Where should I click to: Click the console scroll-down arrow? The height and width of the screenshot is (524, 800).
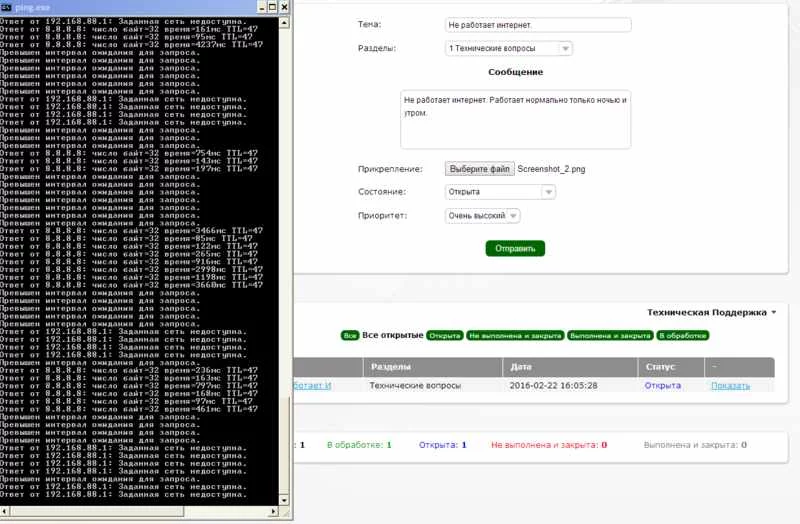click(x=284, y=500)
